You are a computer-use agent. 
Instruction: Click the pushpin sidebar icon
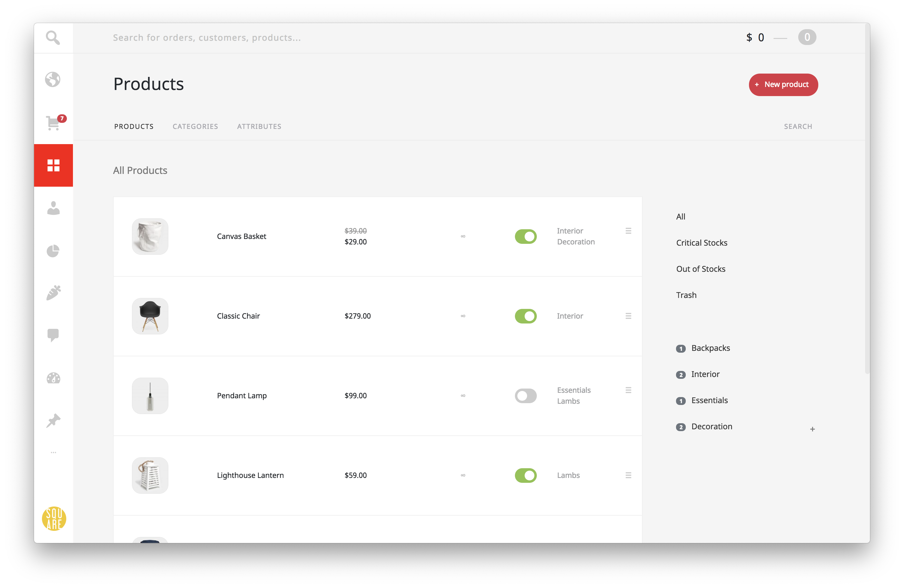[x=53, y=420]
